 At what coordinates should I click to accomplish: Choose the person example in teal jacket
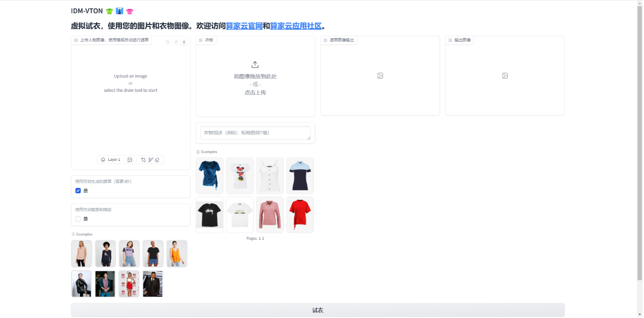(x=105, y=284)
